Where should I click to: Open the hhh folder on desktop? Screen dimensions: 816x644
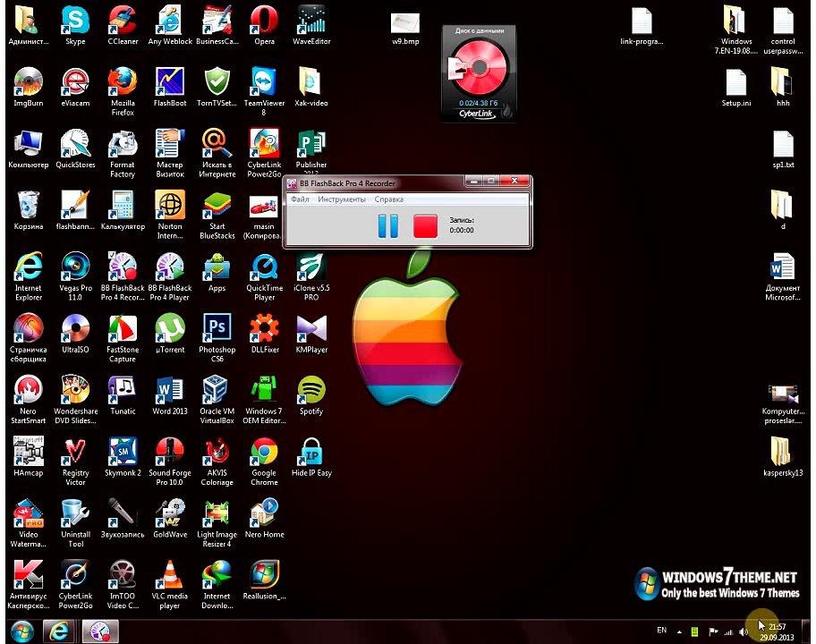point(783,87)
